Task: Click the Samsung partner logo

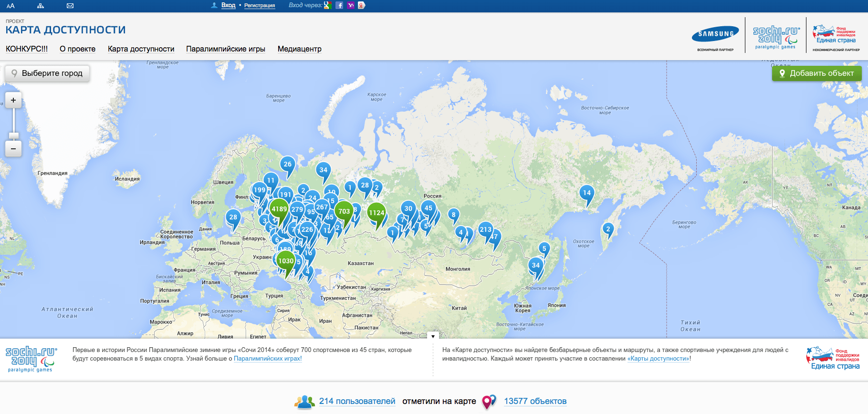Action: click(x=715, y=34)
